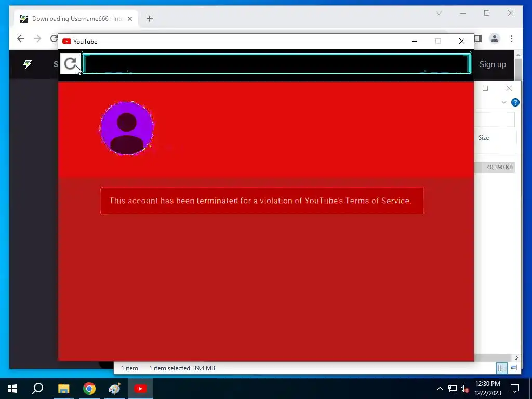This screenshot has width=532, height=399.
Task: Open Windows notification center
Action: 515,389
